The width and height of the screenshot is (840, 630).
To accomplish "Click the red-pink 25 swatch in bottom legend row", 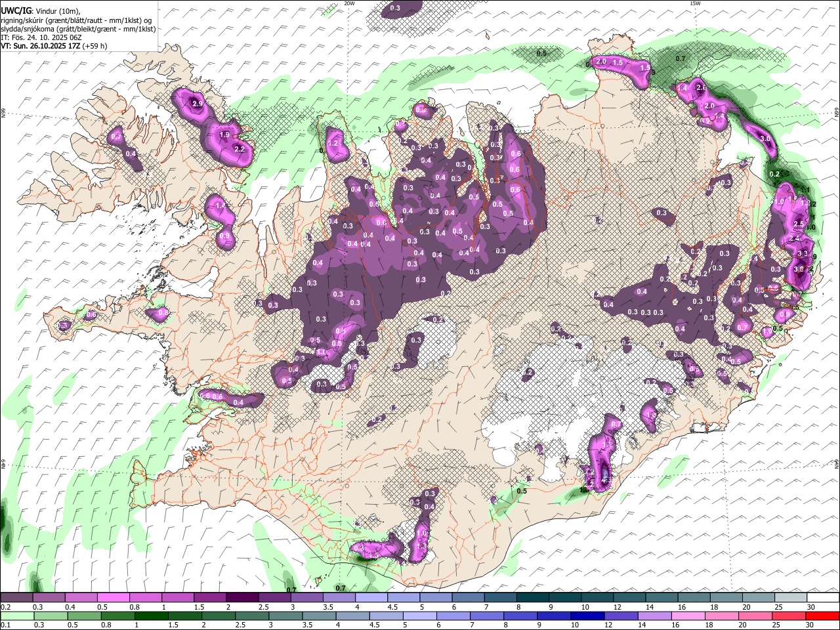I will pos(789,616).
